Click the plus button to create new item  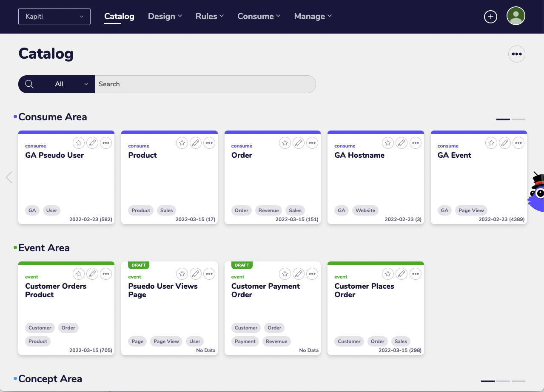click(490, 17)
